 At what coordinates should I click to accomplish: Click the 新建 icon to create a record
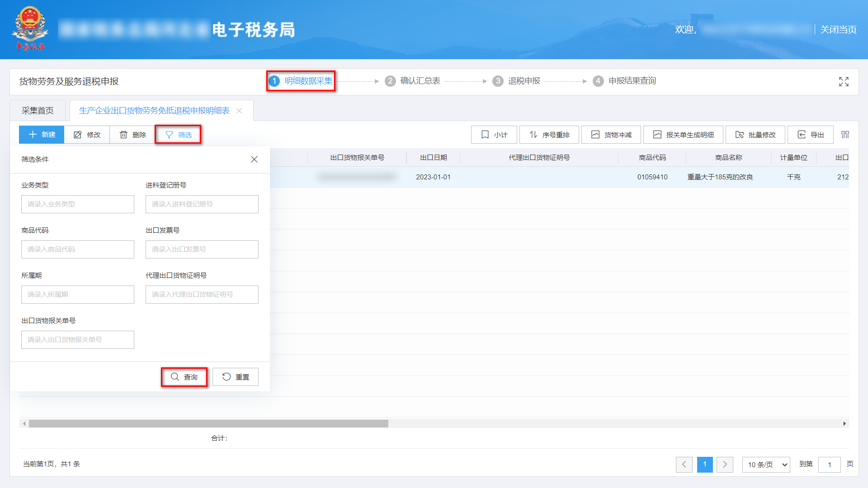(x=41, y=134)
